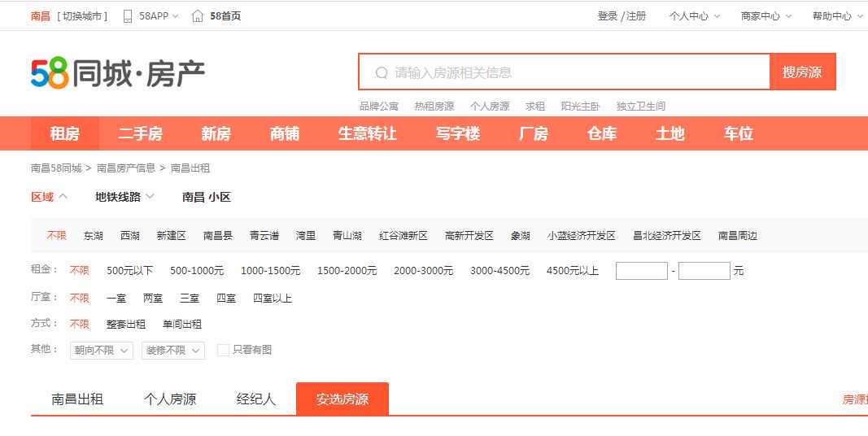868x436 pixels.
Task: Open the 装修不限 dropdown
Action: pos(173,351)
